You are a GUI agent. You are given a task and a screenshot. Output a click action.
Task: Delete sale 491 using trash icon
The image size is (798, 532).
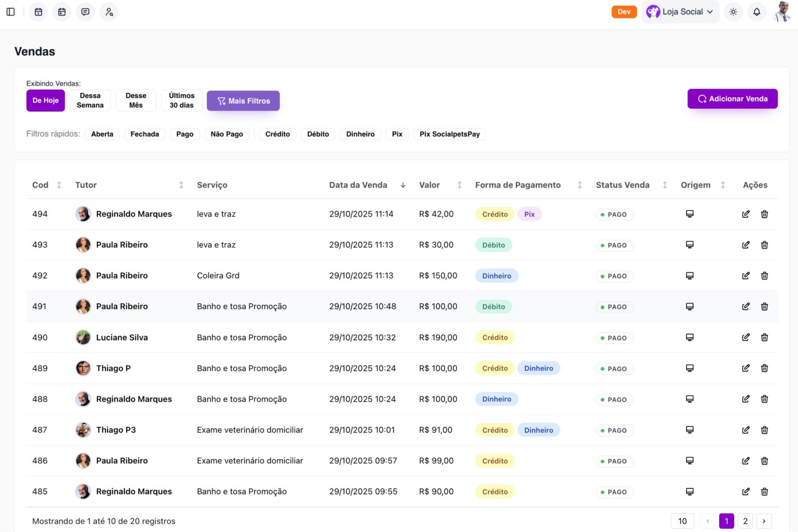pos(764,307)
